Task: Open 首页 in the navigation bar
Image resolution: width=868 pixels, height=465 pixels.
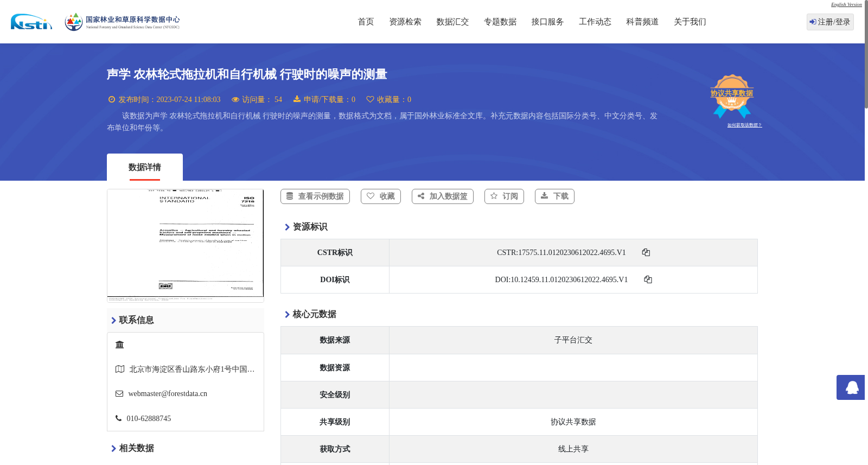Action: coord(366,22)
